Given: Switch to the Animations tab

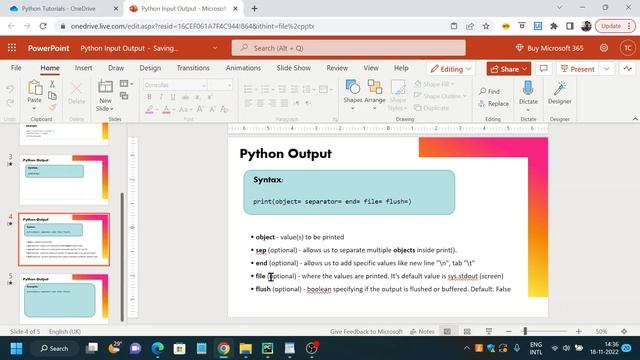Looking at the screenshot, I should [243, 68].
